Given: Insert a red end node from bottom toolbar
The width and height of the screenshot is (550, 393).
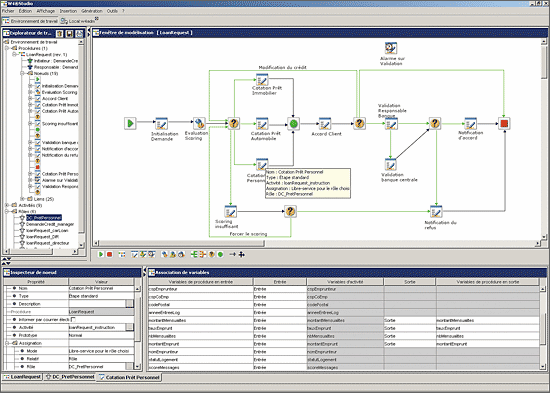Looking at the screenshot, I should [109, 254].
